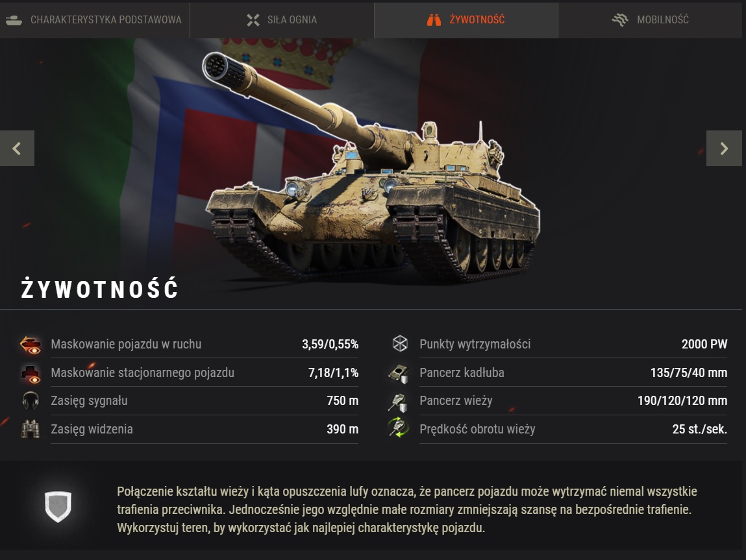Click the shield icon beside description
Screen dimensions: 746x560
pos(58,507)
